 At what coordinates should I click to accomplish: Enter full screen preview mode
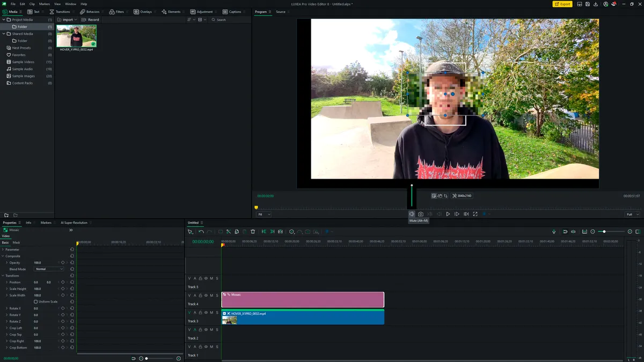click(x=475, y=214)
